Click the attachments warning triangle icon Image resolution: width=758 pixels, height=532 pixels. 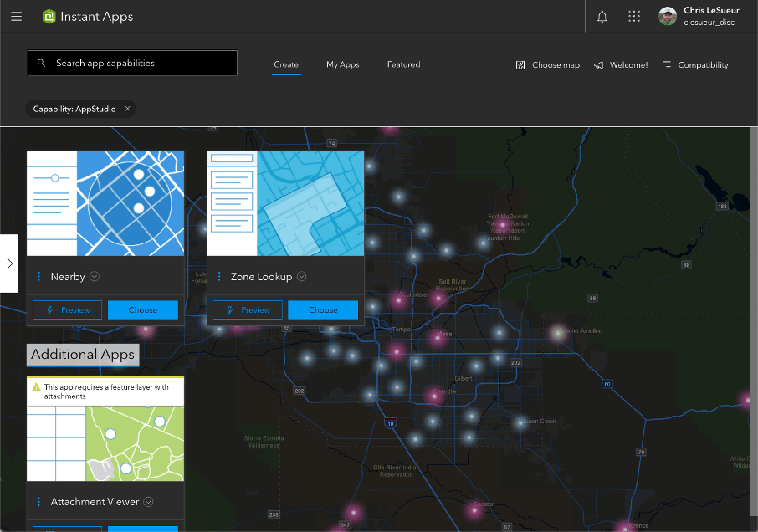[36, 387]
